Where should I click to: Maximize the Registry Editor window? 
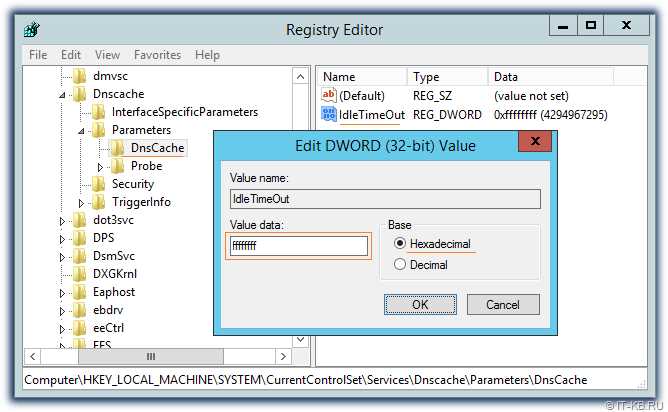[x=591, y=25]
